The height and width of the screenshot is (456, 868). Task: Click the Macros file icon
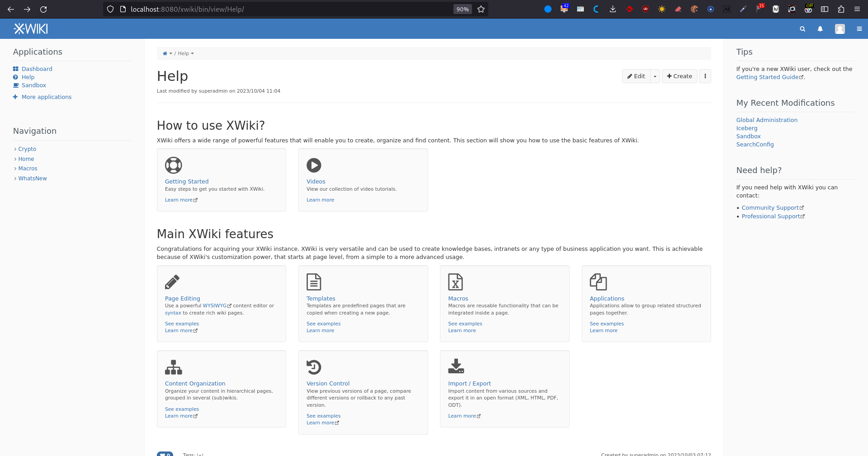[x=455, y=282]
